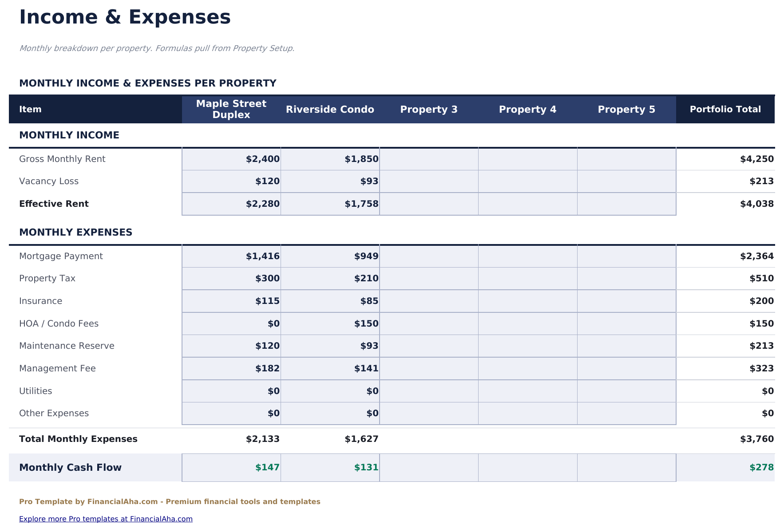
Task: Select the $4,250 portfolio rent total
Action: (x=756, y=158)
